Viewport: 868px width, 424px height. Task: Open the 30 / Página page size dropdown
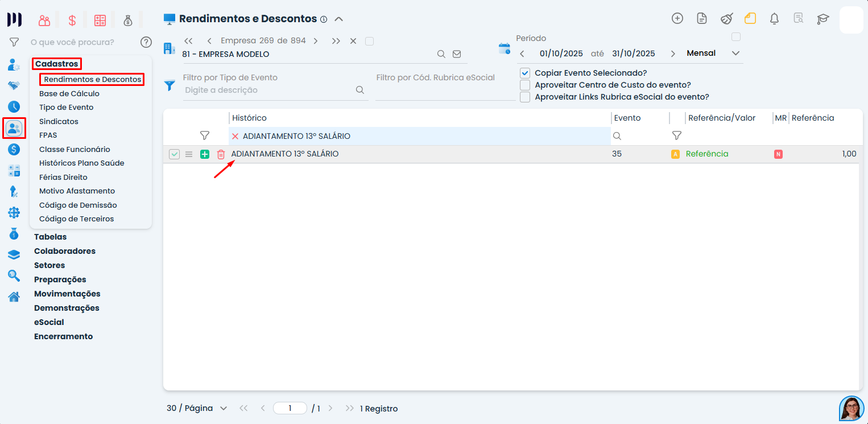pyautogui.click(x=197, y=408)
